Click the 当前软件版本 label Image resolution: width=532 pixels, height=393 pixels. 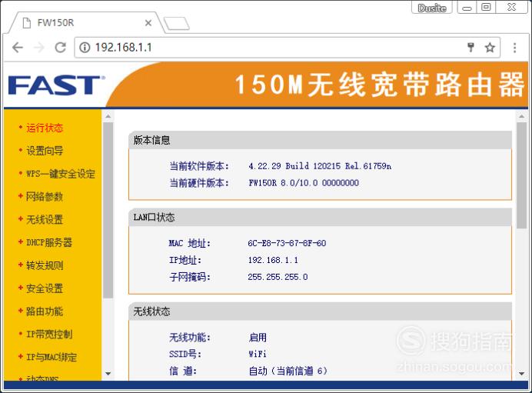(x=199, y=166)
